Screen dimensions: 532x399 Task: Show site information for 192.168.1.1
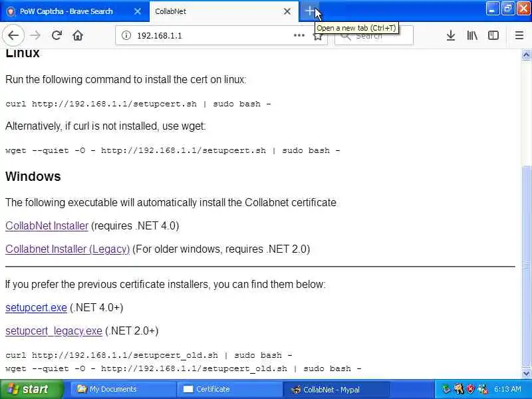tap(126, 35)
